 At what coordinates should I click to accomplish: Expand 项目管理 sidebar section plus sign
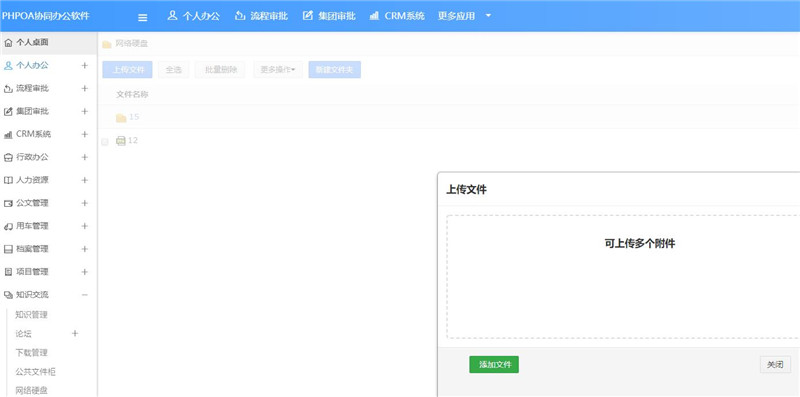[x=85, y=272]
